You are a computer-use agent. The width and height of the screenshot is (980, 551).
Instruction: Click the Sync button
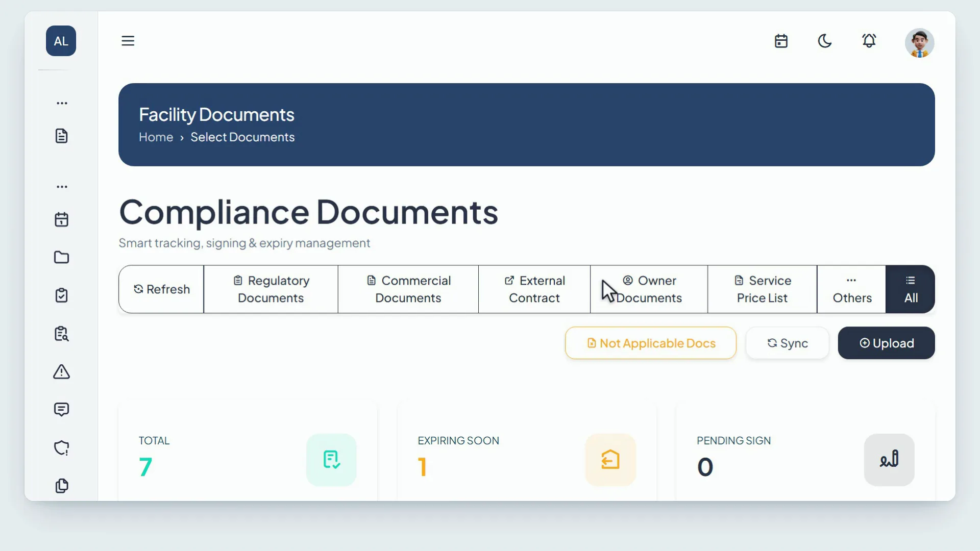788,343
